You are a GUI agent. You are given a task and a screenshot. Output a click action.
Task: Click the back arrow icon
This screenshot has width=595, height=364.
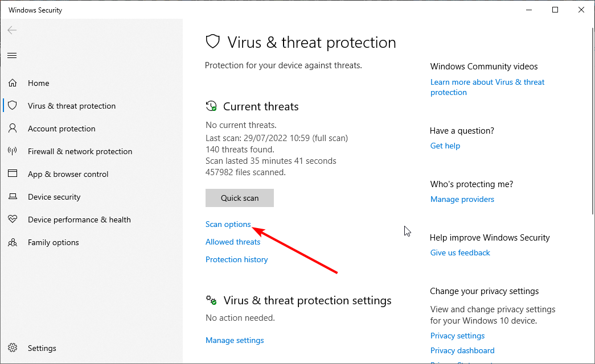click(12, 30)
